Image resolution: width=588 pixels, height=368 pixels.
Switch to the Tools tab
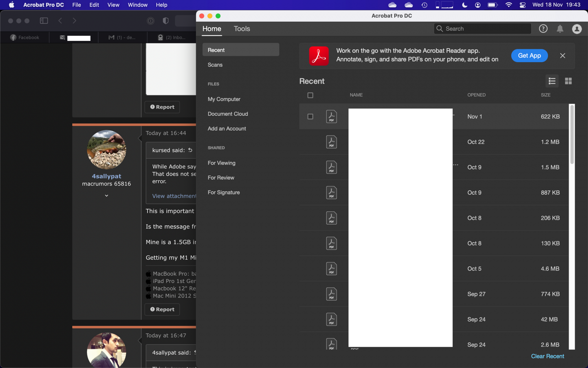click(x=242, y=29)
